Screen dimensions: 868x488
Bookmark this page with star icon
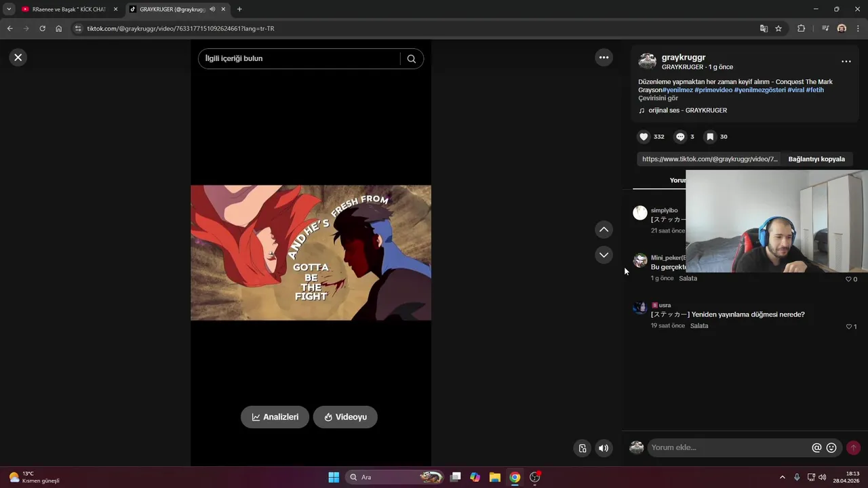pos(778,28)
